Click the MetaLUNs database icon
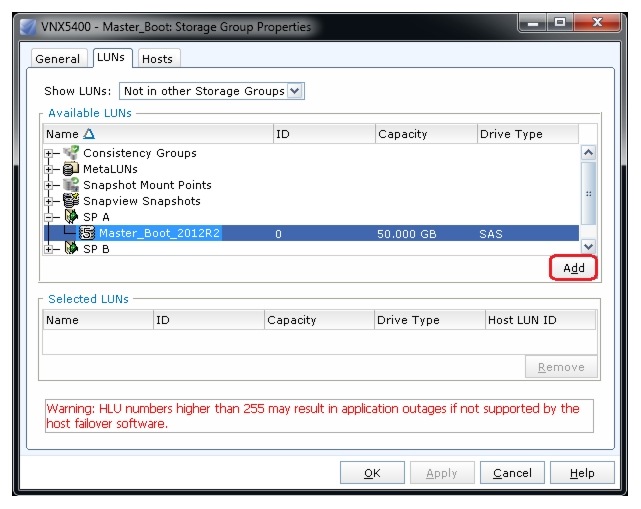 (71, 168)
